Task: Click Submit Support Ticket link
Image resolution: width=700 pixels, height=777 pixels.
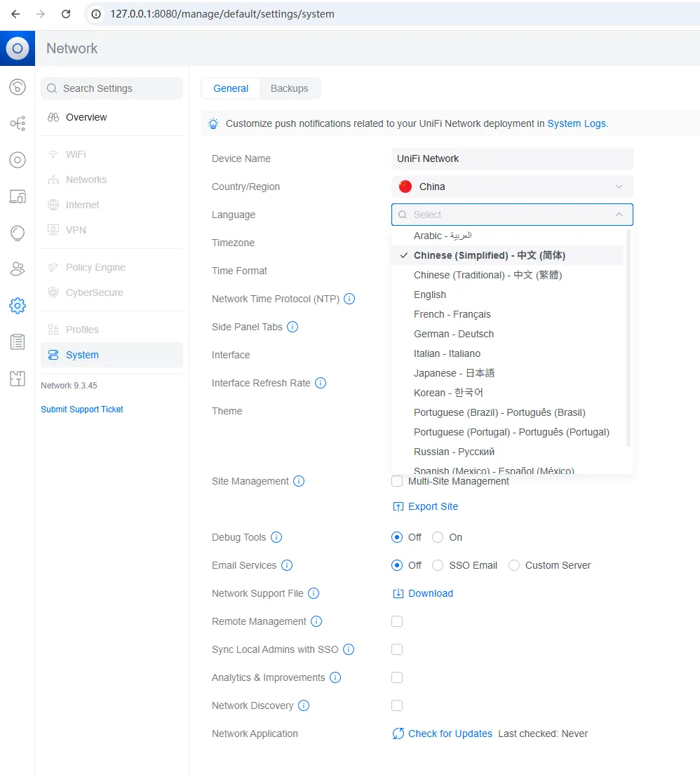Action: point(82,410)
